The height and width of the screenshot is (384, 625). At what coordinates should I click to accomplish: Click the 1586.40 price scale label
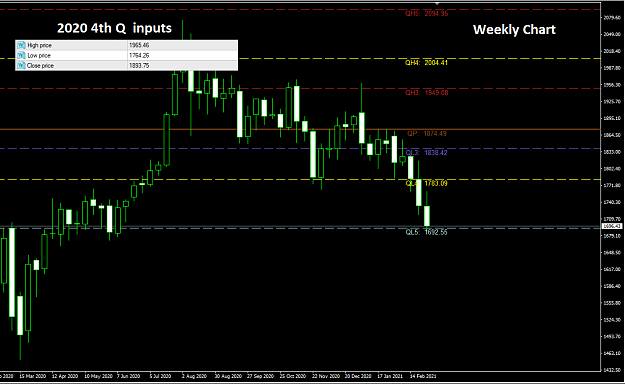pos(612,286)
